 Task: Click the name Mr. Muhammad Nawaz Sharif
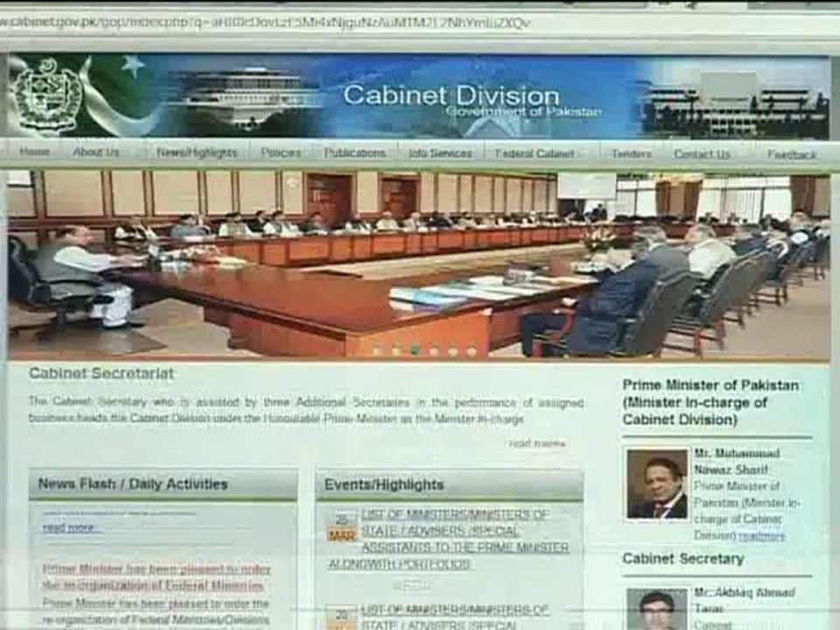coord(737,461)
